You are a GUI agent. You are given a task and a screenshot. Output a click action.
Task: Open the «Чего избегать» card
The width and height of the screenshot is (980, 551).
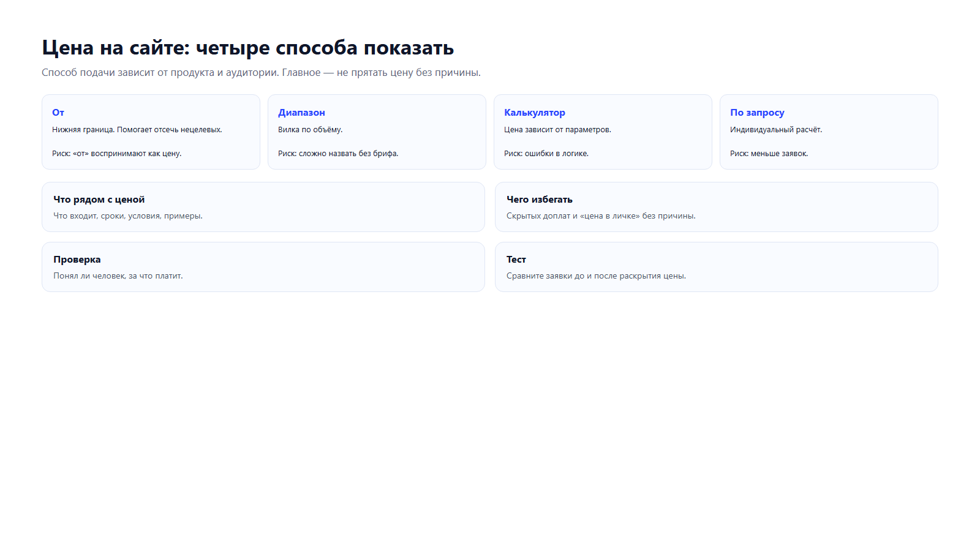click(x=717, y=207)
